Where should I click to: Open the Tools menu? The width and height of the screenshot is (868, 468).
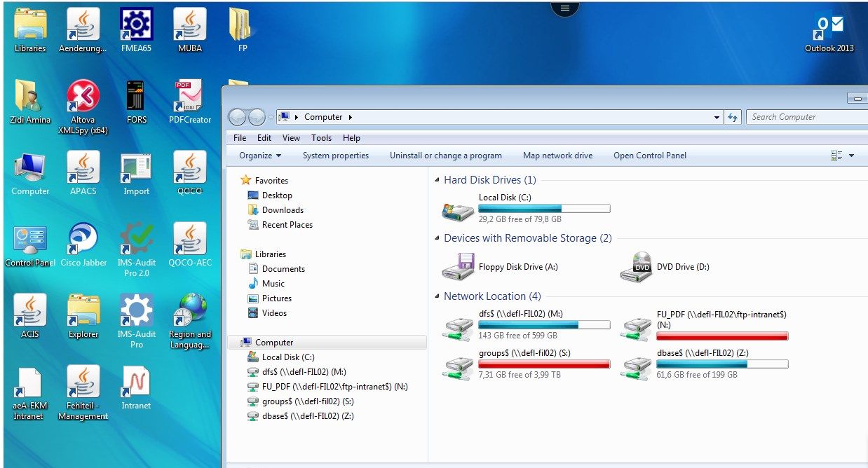(322, 138)
